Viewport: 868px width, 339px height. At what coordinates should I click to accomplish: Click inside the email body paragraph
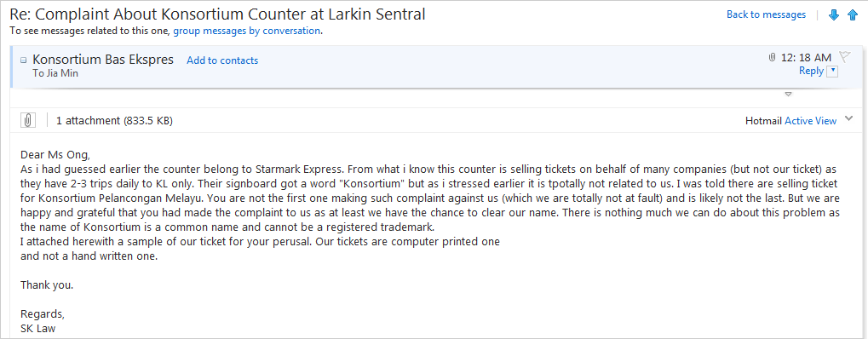click(x=429, y=205)
